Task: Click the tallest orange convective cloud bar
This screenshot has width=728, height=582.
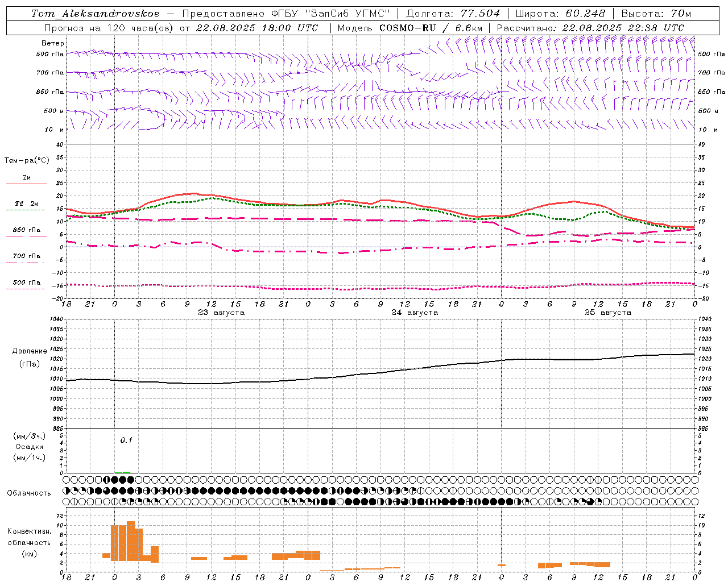Action: tap(131, 541)
